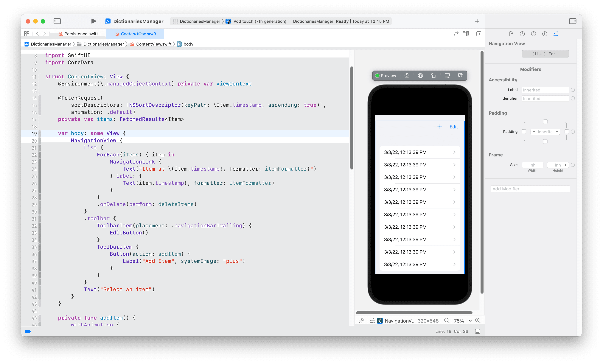
Task: Click the List declaration button under Navigation View
Action: (x=545, y=54)
